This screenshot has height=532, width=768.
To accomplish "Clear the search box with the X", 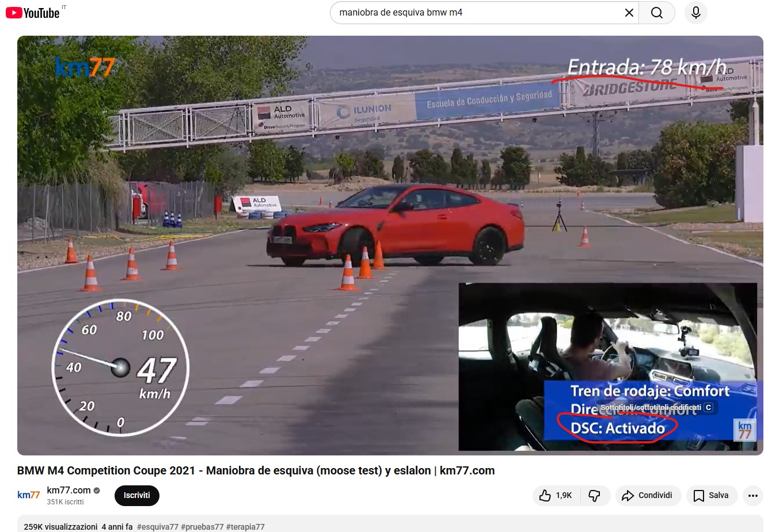I will pos(629,13).
